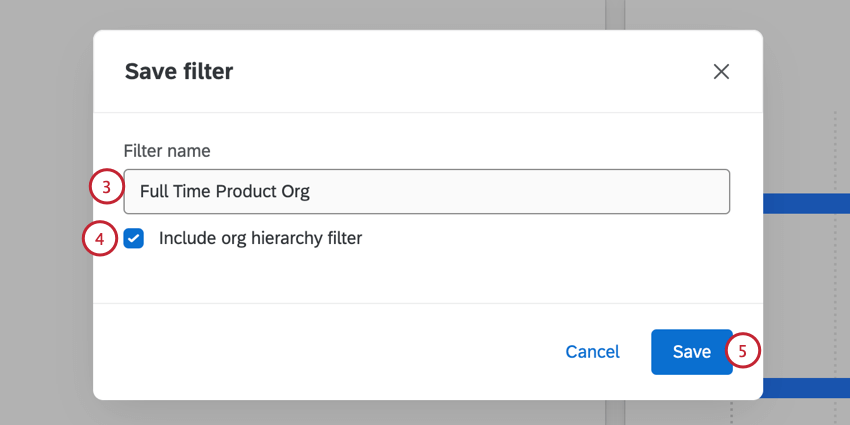
Task: Click the red step 3 circle marker
Action: click(106, 188)
